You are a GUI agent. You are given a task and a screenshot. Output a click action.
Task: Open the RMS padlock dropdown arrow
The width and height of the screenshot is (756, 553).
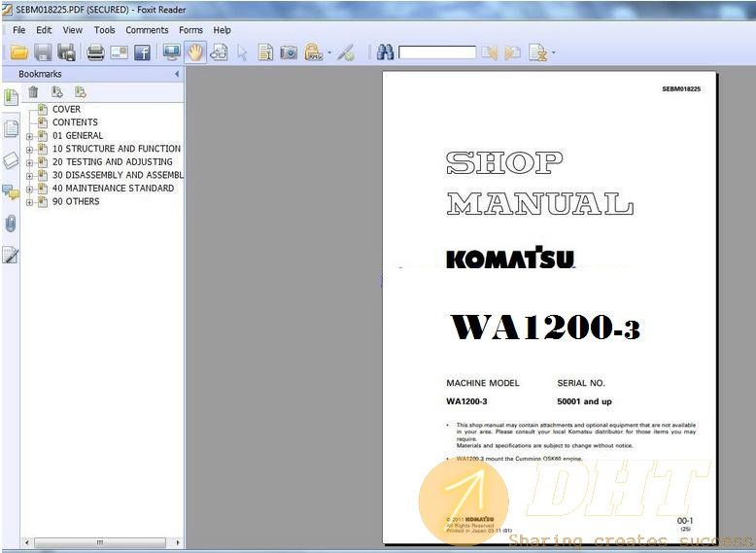tap(329, 52)
